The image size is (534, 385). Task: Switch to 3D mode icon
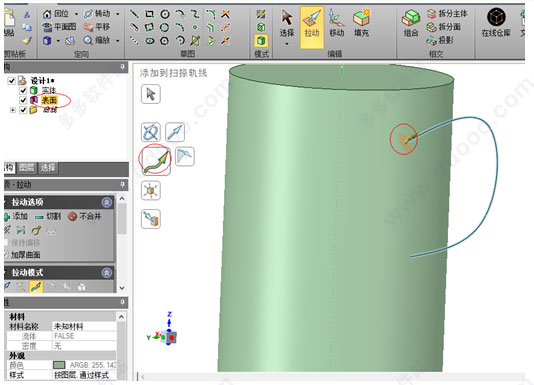coord(261,41)
